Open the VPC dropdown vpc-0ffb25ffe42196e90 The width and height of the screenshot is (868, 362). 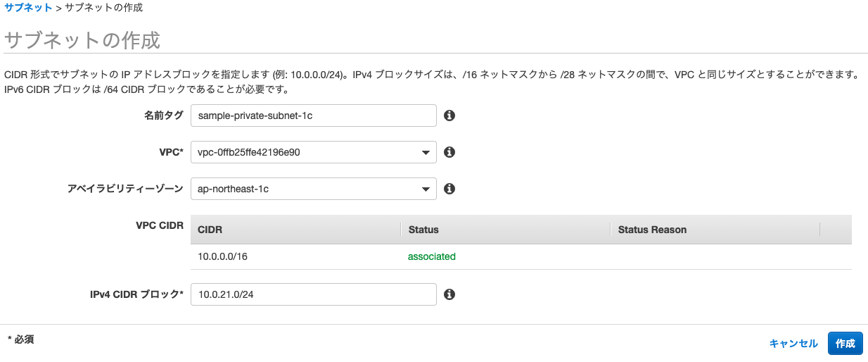(x=313, y=152)
